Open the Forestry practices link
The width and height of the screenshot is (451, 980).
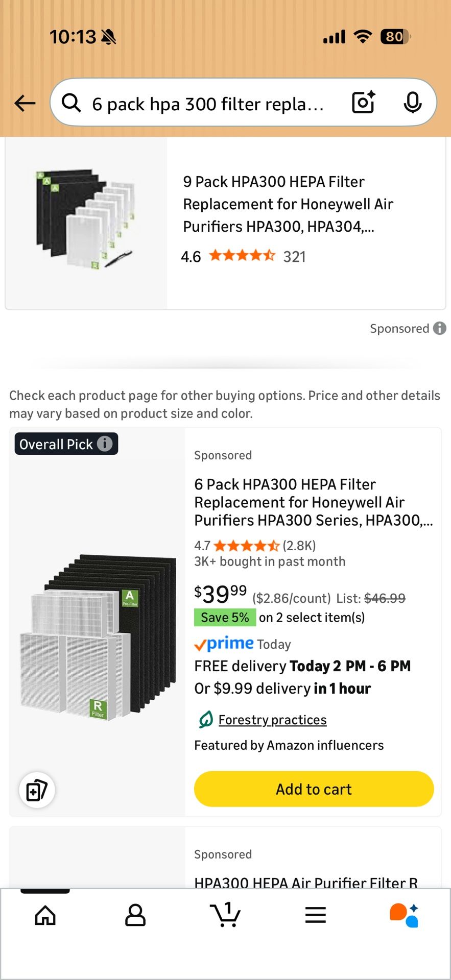[x=272, y=720]
